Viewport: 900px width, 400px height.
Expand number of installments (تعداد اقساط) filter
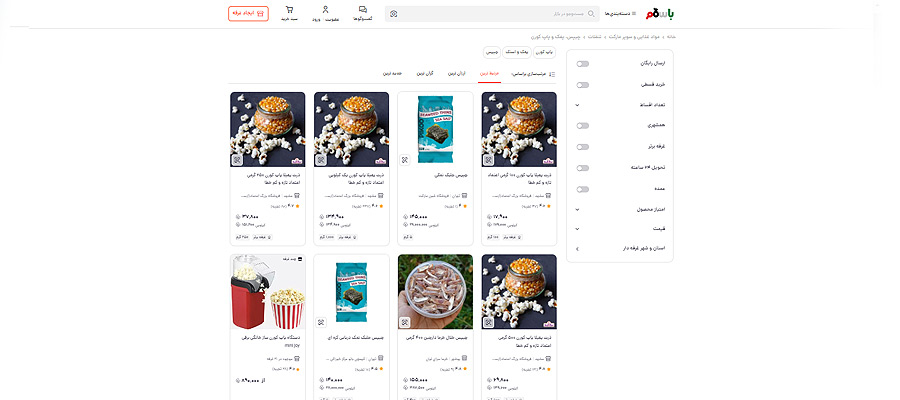577,105
